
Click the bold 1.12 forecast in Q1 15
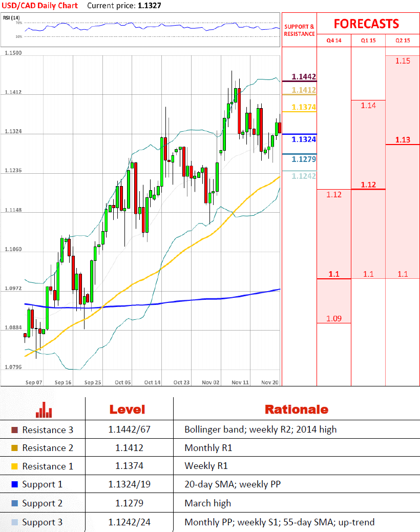[368, 185]
